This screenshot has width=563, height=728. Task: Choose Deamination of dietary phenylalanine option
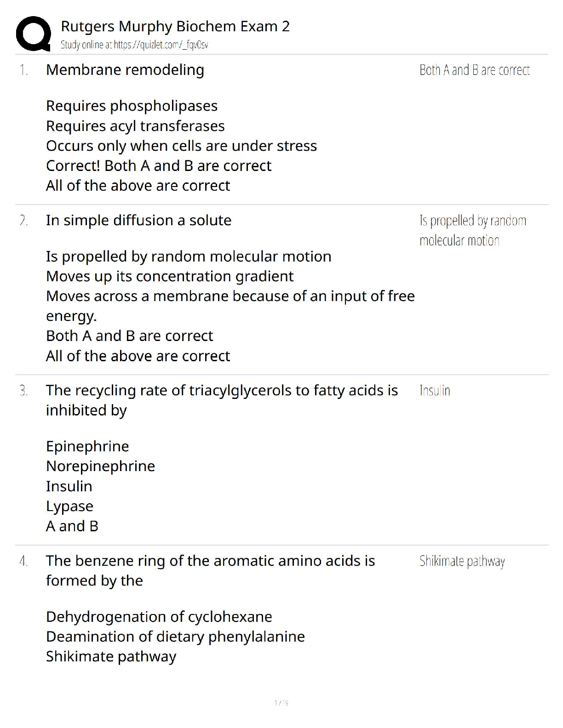(x=175, y=637)
